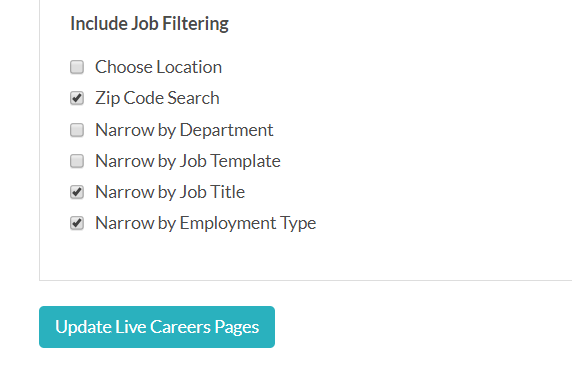Screen dimensions: 572x368
Task: Click the word "Filtering" in the section heading
Action: (x=195, y=24)
